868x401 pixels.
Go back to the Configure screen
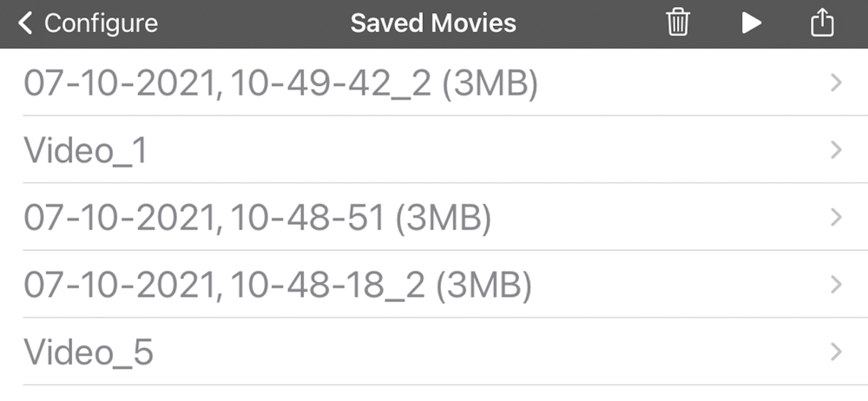point(88,23)
